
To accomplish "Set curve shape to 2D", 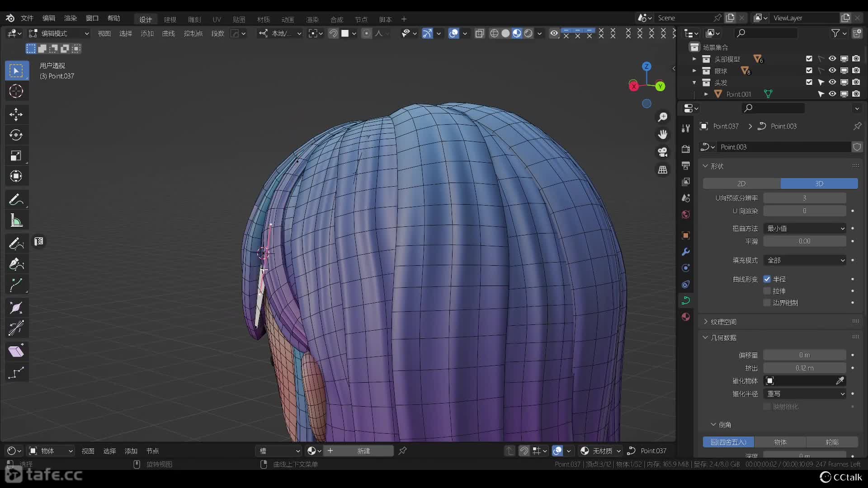I will (741, 183).
